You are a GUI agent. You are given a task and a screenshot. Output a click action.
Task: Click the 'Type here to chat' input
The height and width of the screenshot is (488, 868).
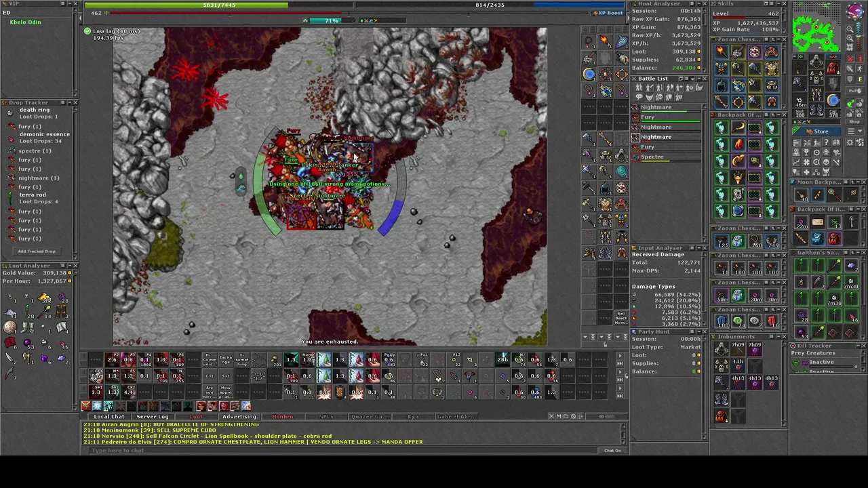pos(342,450)
